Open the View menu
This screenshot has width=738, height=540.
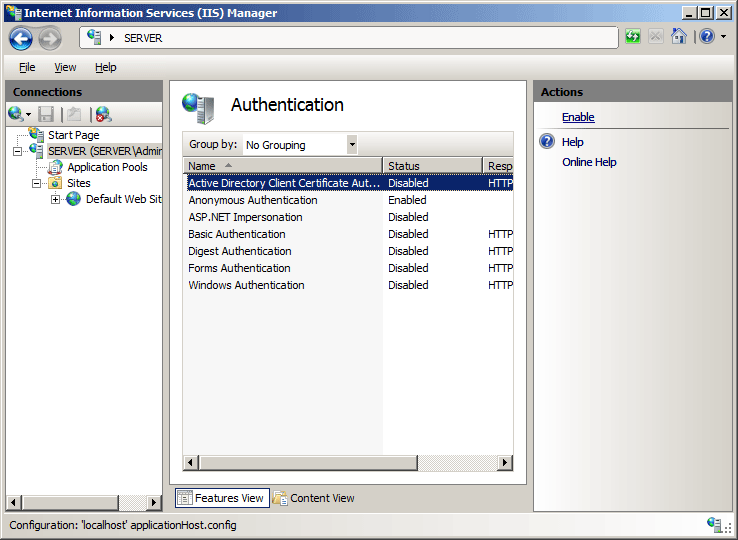[x=65, y=67]
